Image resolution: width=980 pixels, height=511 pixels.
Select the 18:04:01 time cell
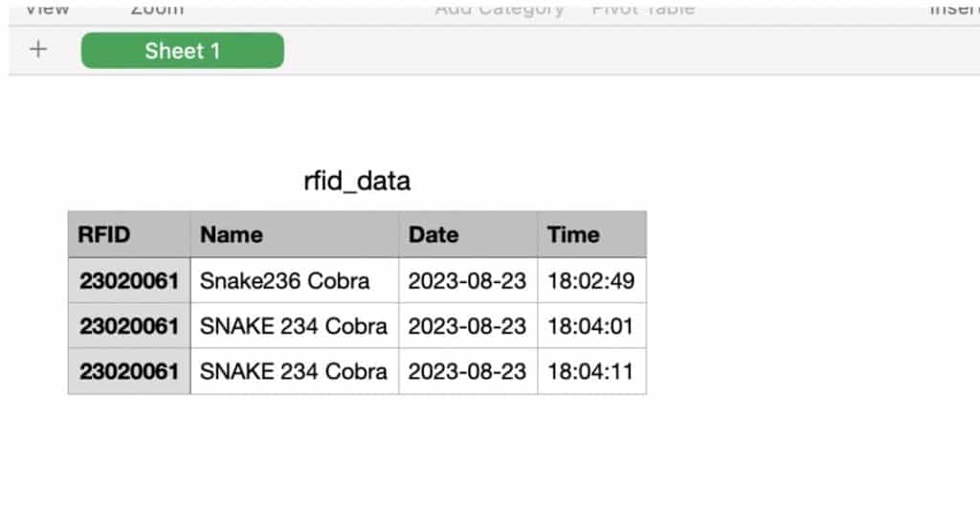[590, 325]
